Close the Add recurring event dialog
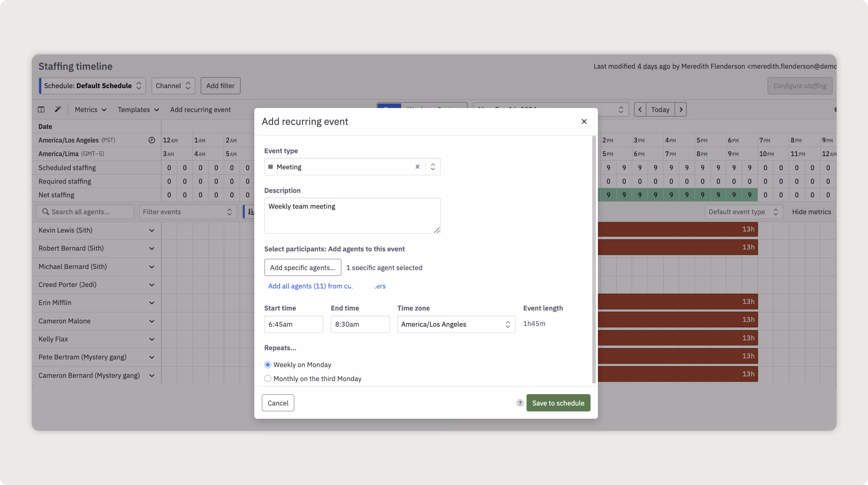868x485 pixels. click(x=584, y=121)
